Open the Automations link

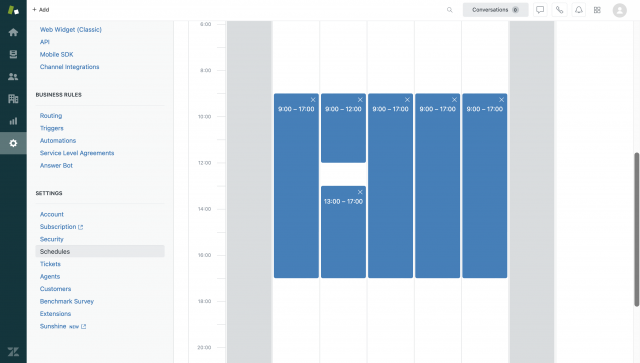[58, 140]
